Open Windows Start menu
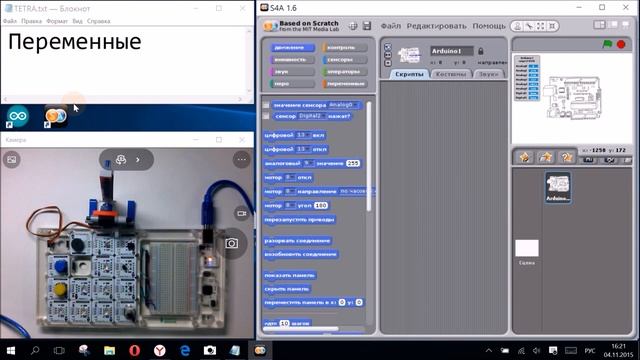This screenshot has width=640, height=360. point(11,351)
